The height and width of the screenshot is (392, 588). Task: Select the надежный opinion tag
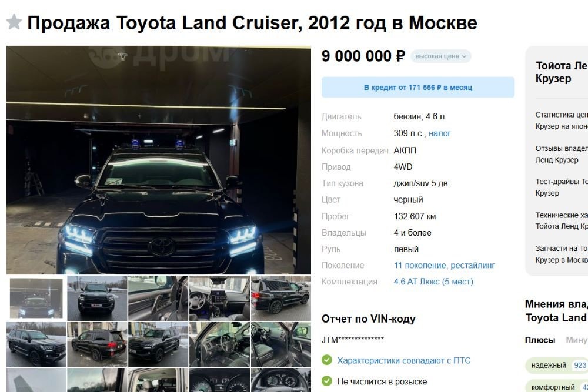tap(556, 365)
